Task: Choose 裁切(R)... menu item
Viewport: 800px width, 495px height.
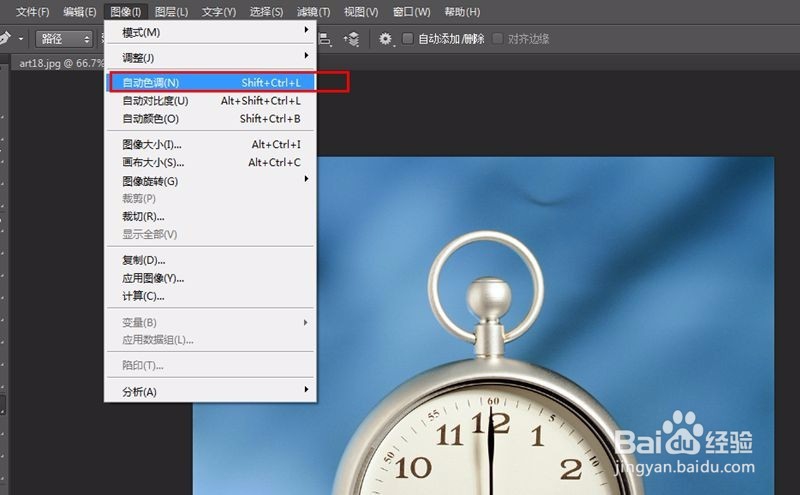Action: 210,216
